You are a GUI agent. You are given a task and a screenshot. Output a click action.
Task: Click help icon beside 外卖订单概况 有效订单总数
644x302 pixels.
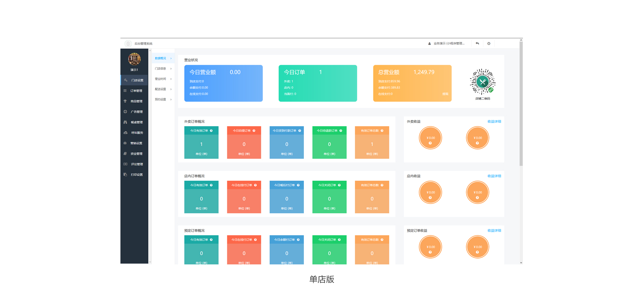point(382,131)
